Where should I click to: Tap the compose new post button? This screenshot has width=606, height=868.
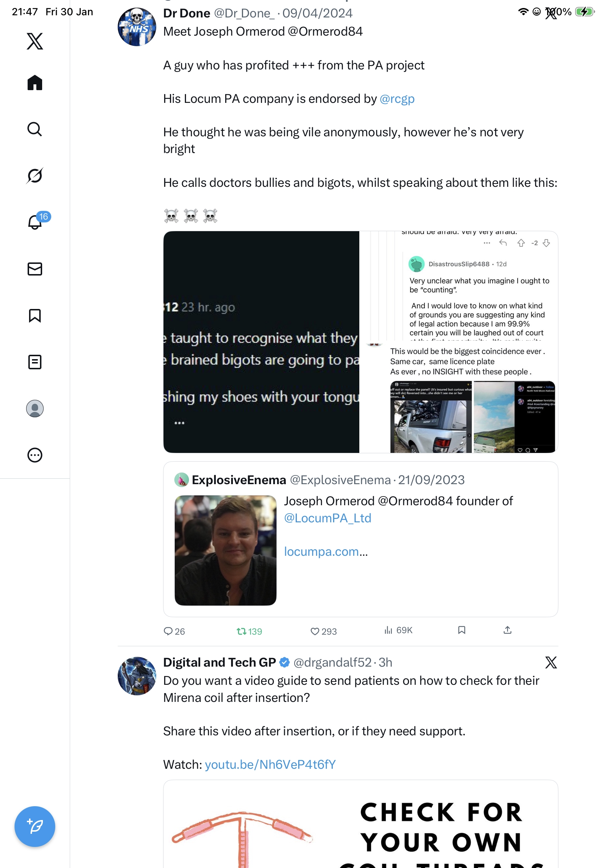[35, 826]
